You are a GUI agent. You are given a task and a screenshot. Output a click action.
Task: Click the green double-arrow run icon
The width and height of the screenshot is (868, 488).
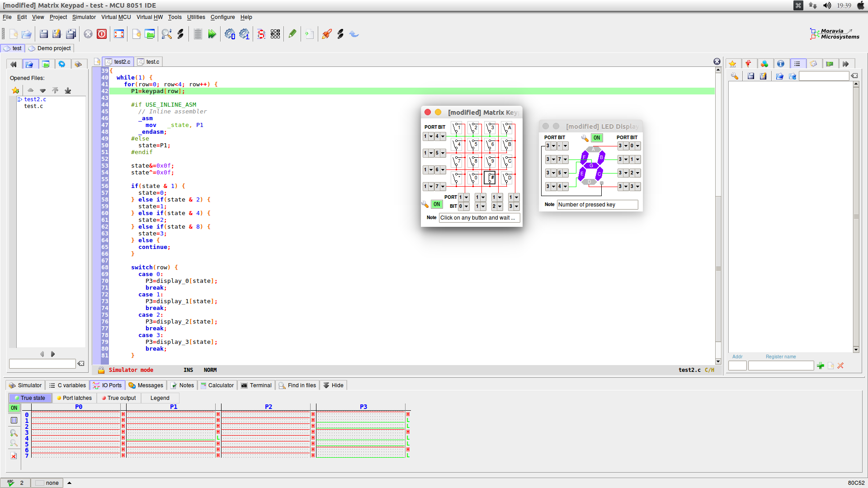[212, 34]
